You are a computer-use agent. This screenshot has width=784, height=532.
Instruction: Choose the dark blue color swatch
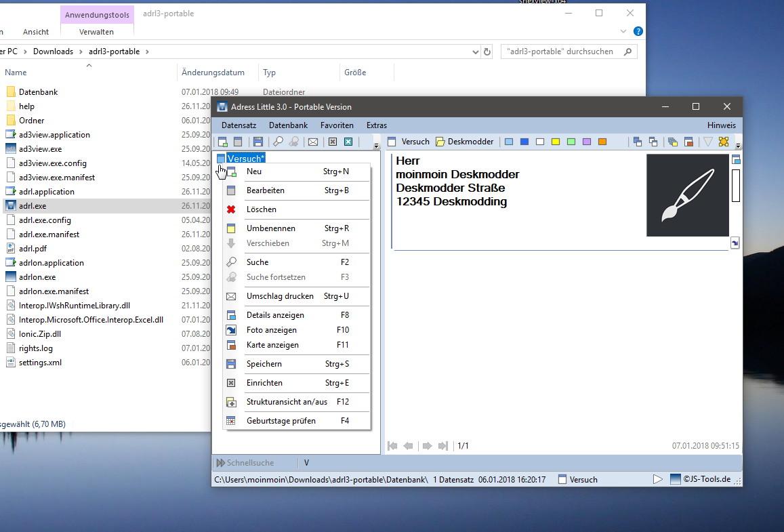pyautogui.click(x=524, y=142)
